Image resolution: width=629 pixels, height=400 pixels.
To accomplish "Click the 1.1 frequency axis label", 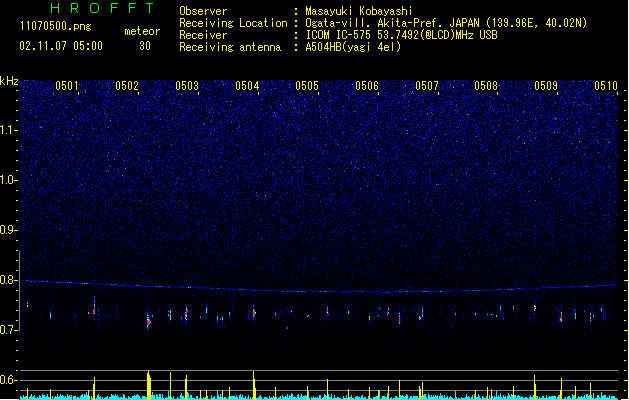I will 8,130.
